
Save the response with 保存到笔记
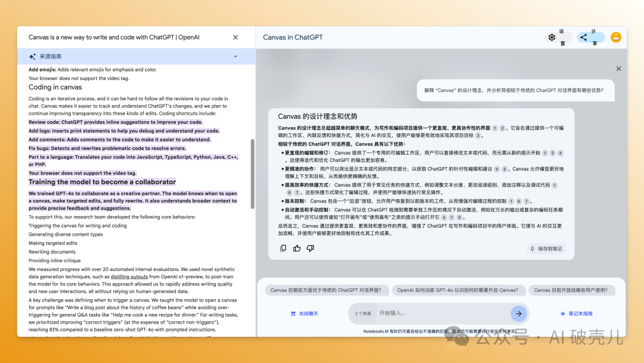coord(546,249)
